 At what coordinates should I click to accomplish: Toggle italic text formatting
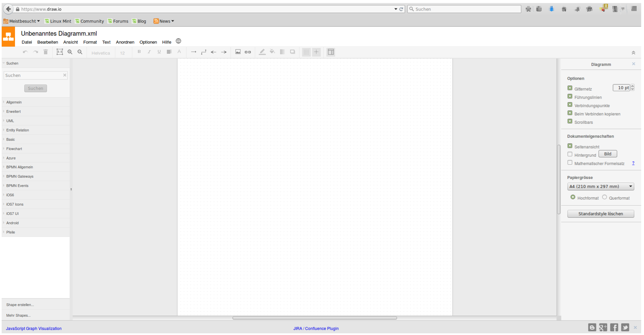(x=149, y=52)
